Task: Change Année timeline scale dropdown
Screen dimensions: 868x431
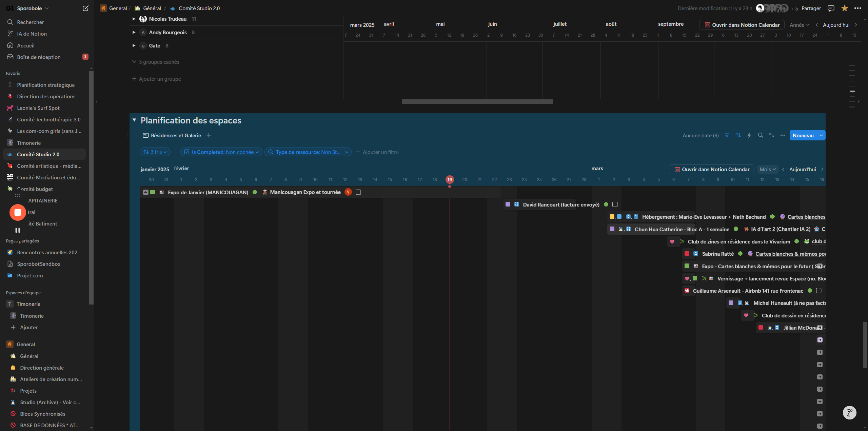Action: pyautogui.click(x=800, y=25)
